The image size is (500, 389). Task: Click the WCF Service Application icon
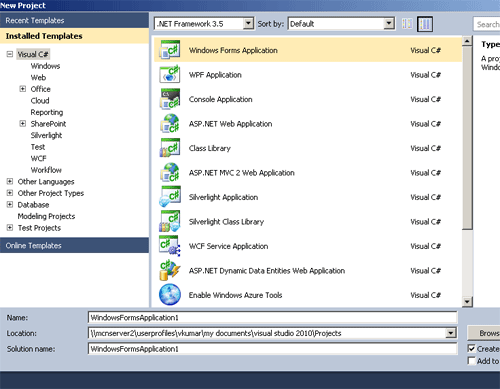pos(170,246)
